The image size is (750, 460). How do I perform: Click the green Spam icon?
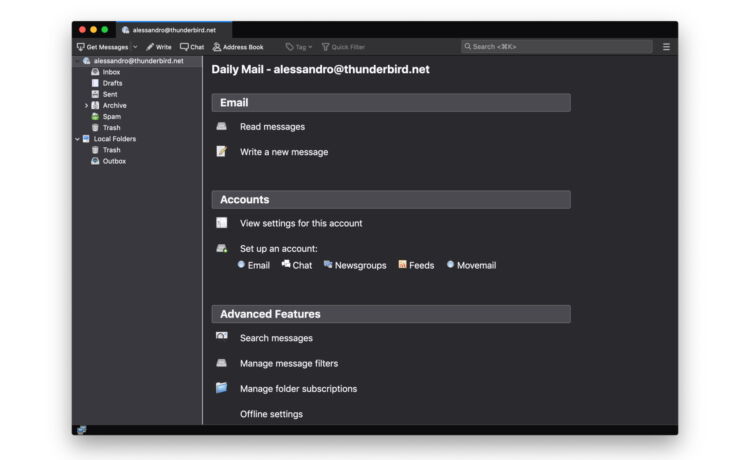[x=95, y=117]
